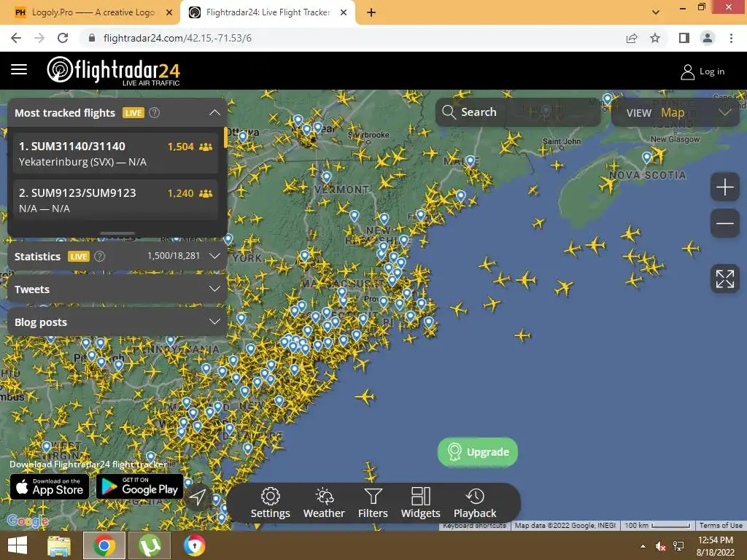
Task: Reload the page
Action: pyautogui.click(x=63, y=38)
